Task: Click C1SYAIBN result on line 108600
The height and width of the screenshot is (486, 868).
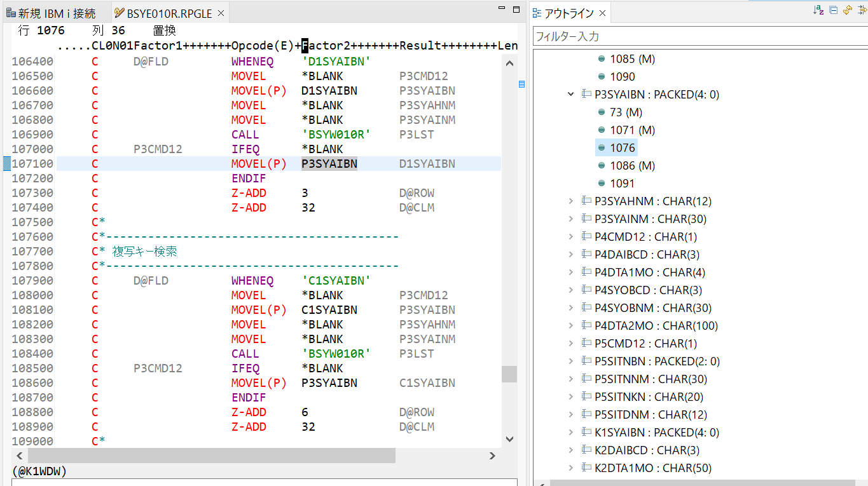Action: 427,383
